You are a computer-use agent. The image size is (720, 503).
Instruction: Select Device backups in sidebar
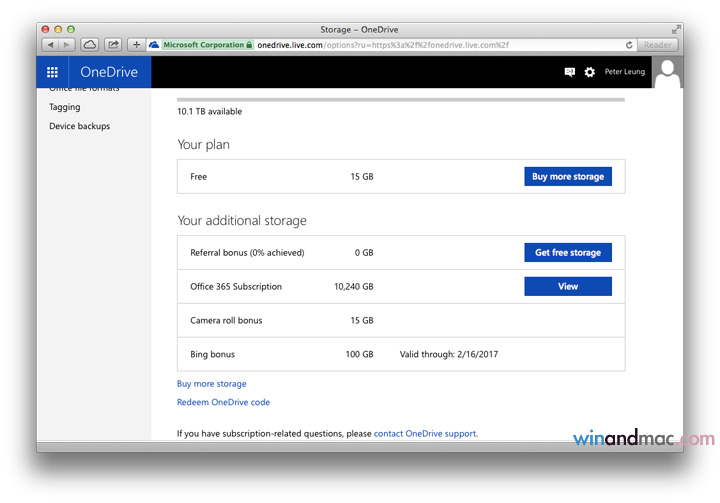(80, 126)
